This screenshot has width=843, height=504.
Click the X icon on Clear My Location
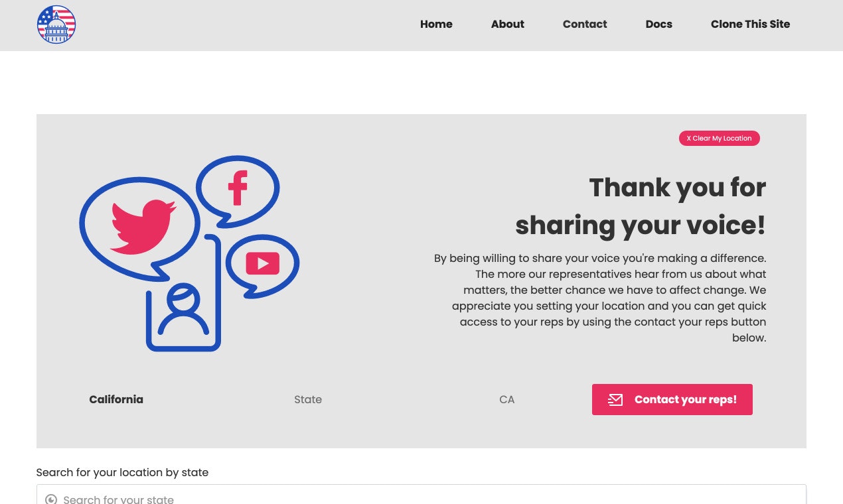(x=690, y=138)
